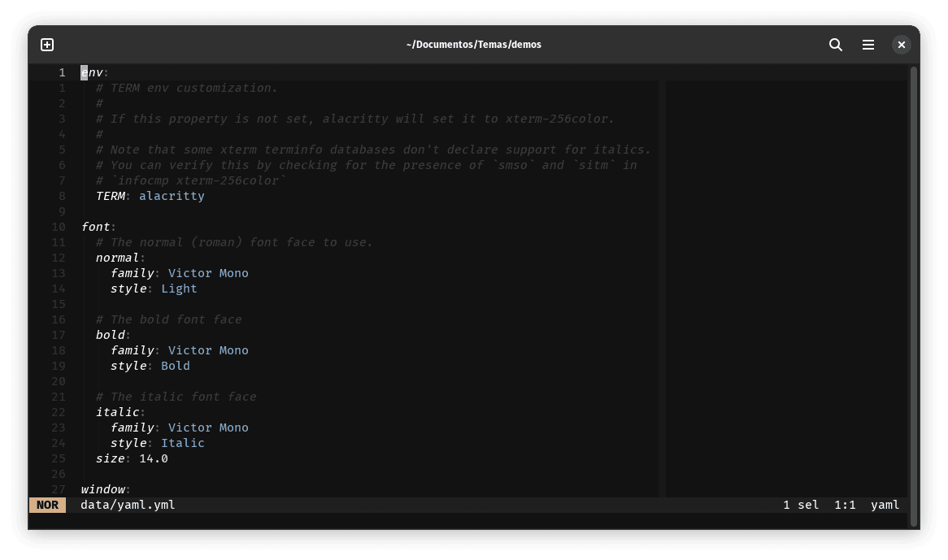Open a new terminal tab
Screen dimensions: 948x560
tap(47, 45)
